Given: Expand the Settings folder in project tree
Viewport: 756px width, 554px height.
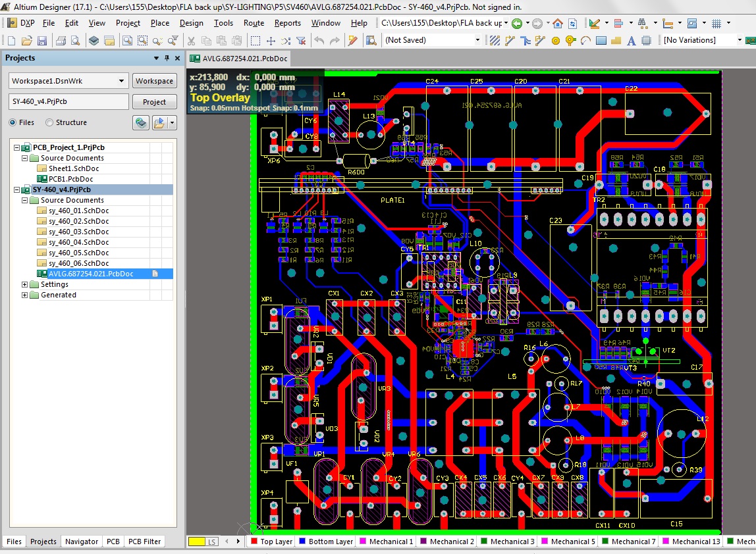Looking at the screenshot, I should point(25,284).
